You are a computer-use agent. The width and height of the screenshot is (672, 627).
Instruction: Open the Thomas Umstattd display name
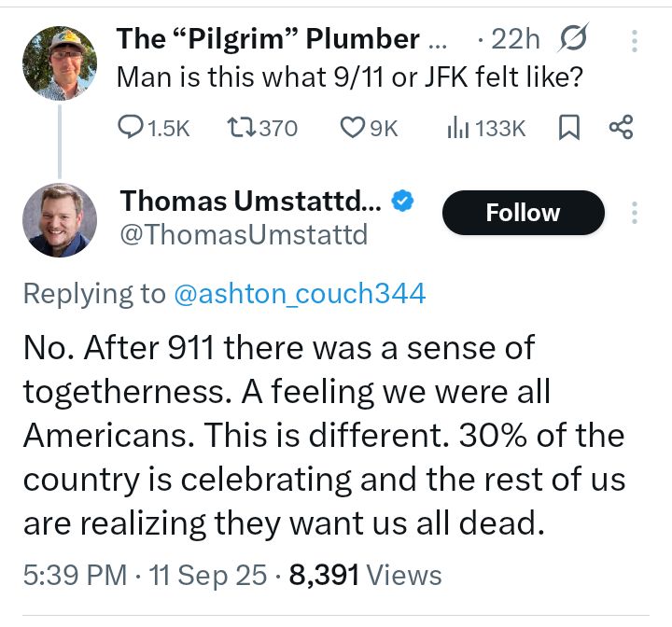[x=251, y=201]
